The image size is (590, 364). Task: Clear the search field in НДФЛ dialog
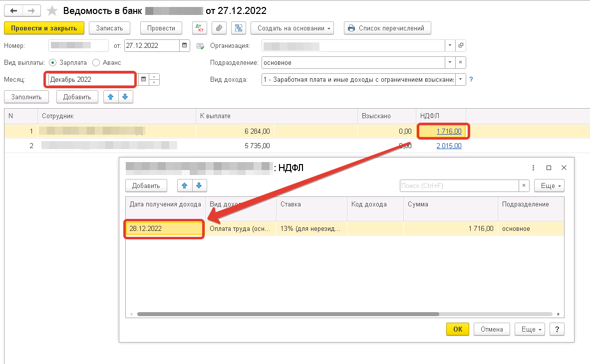pos(524,185)
